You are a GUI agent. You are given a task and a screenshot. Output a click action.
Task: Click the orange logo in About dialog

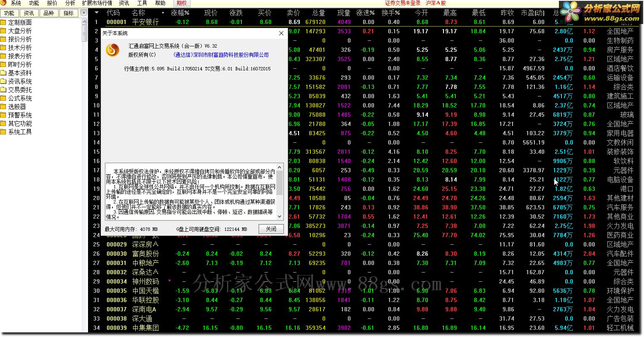tap(112, 50)
